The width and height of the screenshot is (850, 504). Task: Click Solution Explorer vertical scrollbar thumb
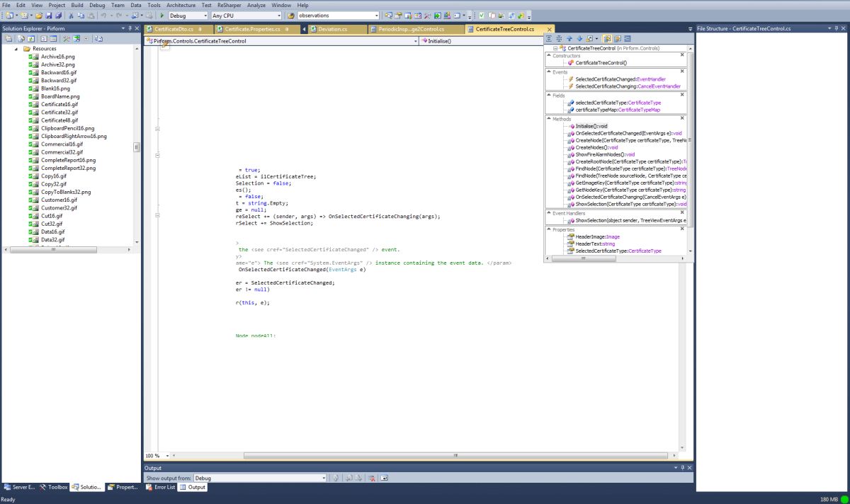[137, 147]
